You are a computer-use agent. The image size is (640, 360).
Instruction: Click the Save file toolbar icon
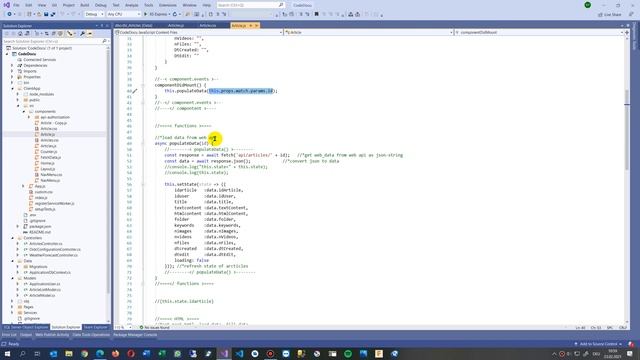46,14
